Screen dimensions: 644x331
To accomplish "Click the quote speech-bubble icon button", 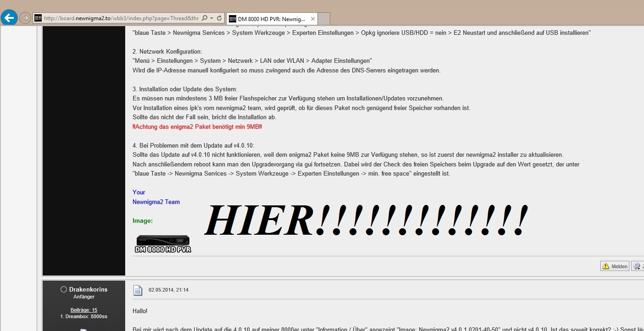I will pyautogui.click(x=638, y=266).
